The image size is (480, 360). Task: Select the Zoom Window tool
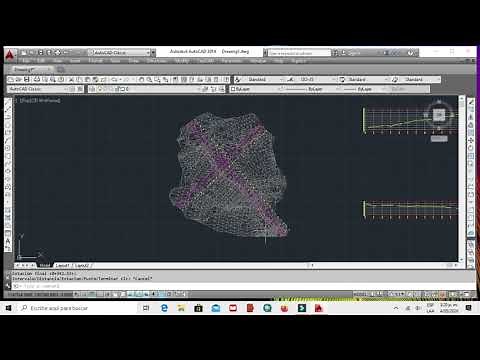[x=157, y=79]
